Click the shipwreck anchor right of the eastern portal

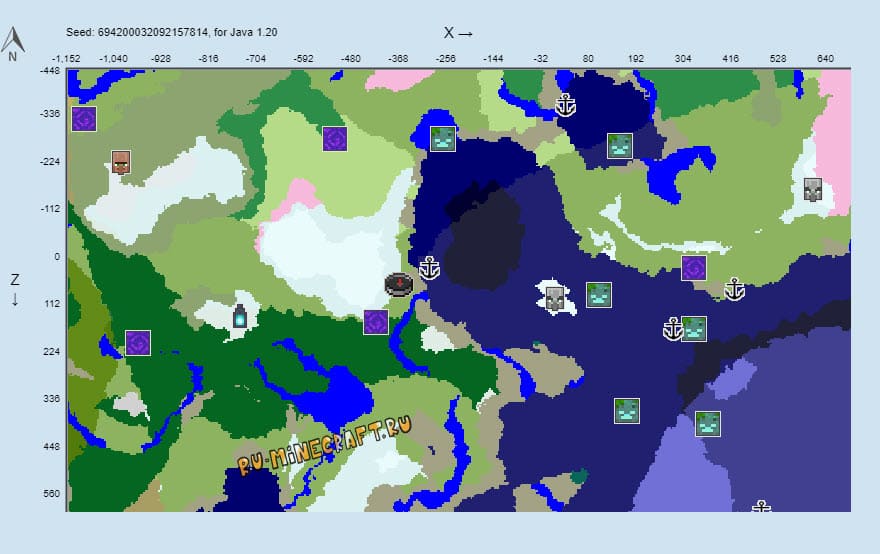click(734, 290)
